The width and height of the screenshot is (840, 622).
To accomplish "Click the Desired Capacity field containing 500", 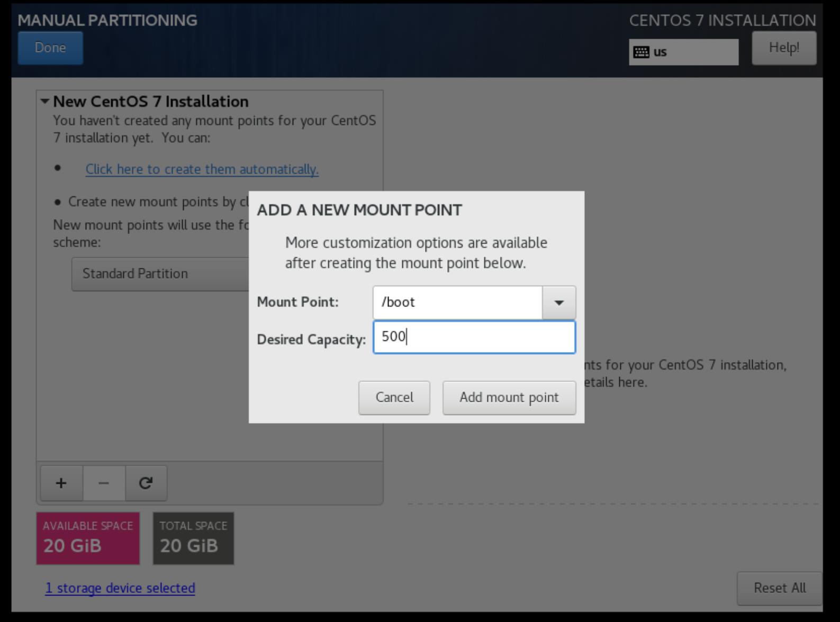I will (474, 337).
